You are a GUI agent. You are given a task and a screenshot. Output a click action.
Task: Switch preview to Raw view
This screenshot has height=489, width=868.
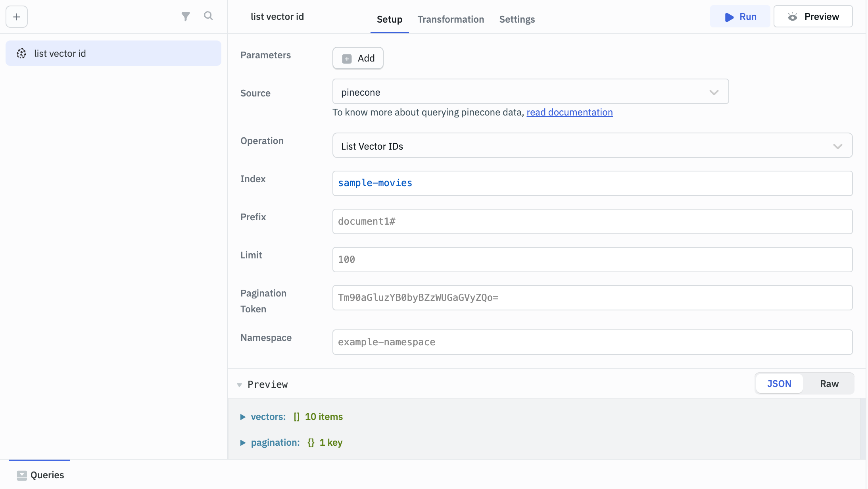[x=829, y=384]
